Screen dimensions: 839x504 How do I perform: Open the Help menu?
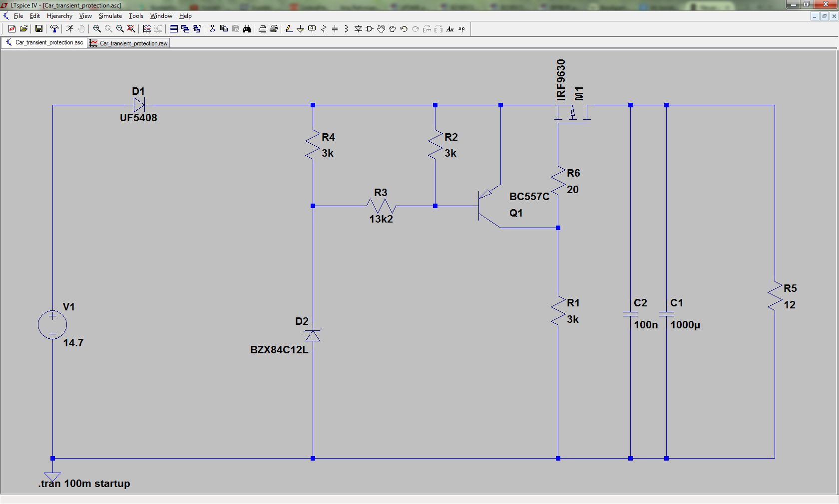click(185, 16)
